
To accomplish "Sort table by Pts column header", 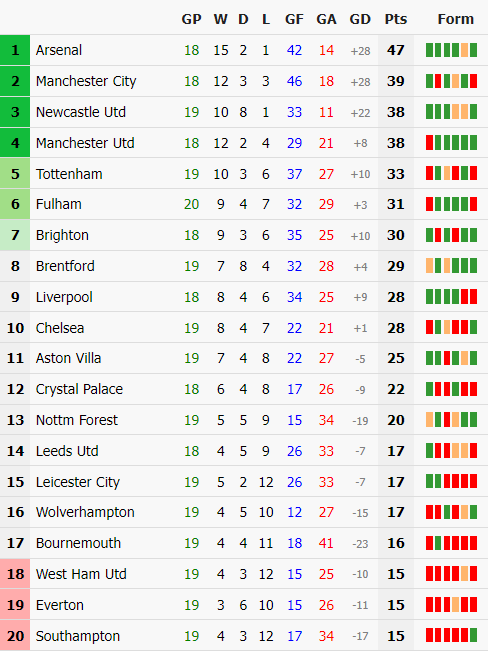I will [395, 19].
